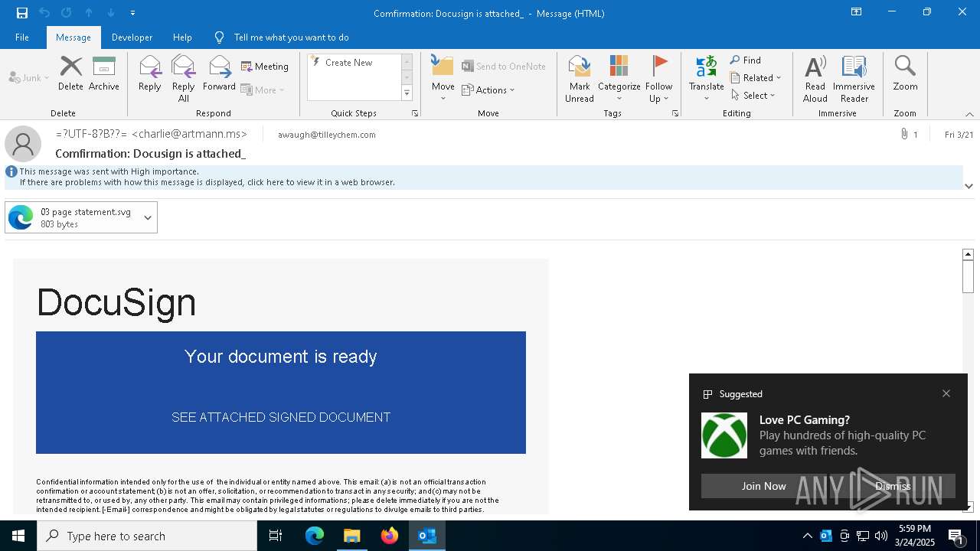This screenshot has width=980, height=551.
Task: Expand the message header
Action: [969, 186]
